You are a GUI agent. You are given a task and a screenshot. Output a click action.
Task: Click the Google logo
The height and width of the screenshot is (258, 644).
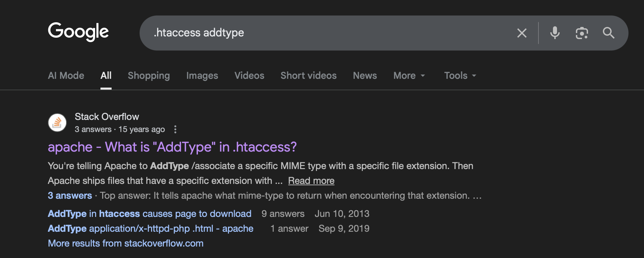tap(78, 32)
